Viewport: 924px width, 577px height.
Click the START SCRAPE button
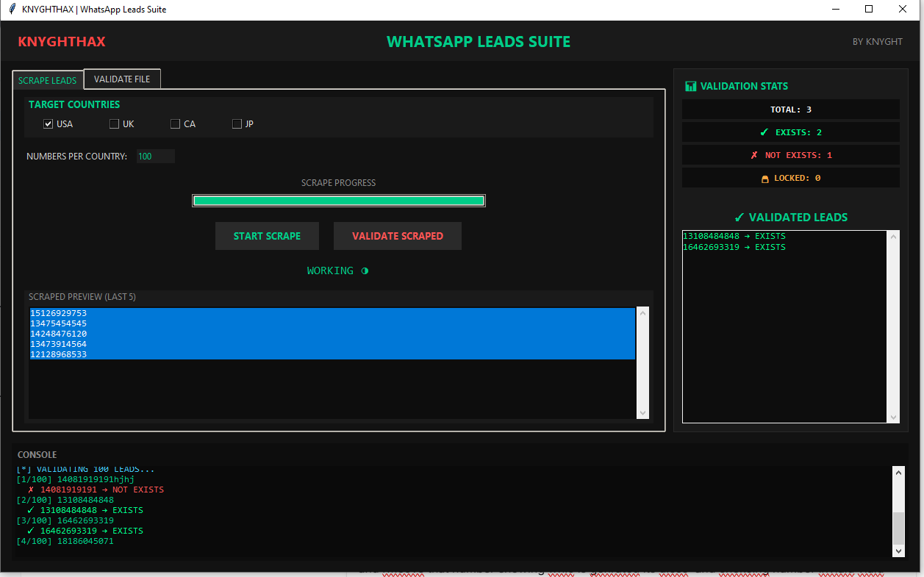267,236
